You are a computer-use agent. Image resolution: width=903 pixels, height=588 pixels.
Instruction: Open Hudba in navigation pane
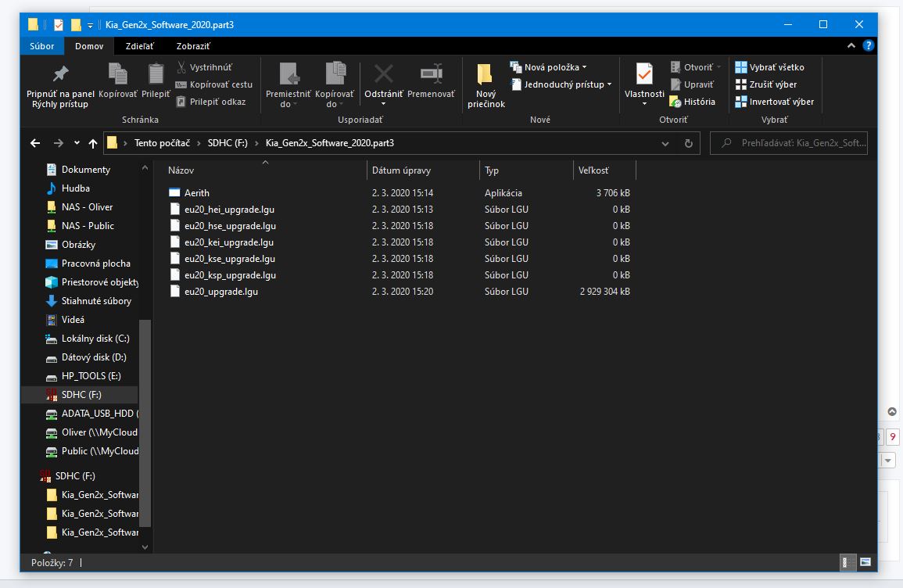tap(75, 188)
